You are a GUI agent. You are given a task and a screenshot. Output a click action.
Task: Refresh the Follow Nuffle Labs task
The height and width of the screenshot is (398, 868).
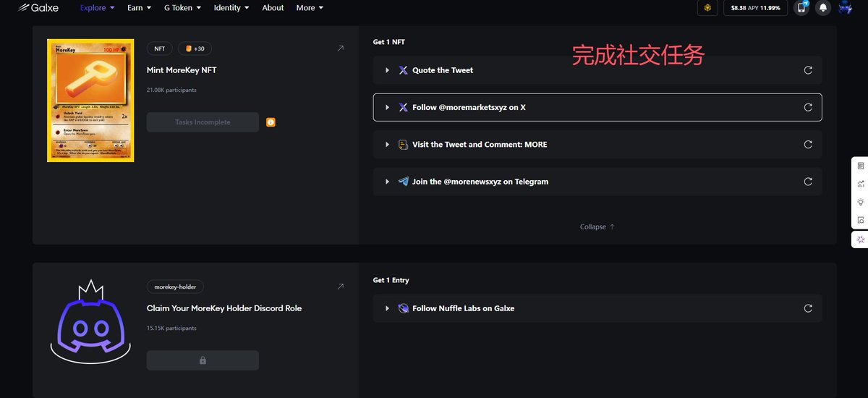[808, 308]
